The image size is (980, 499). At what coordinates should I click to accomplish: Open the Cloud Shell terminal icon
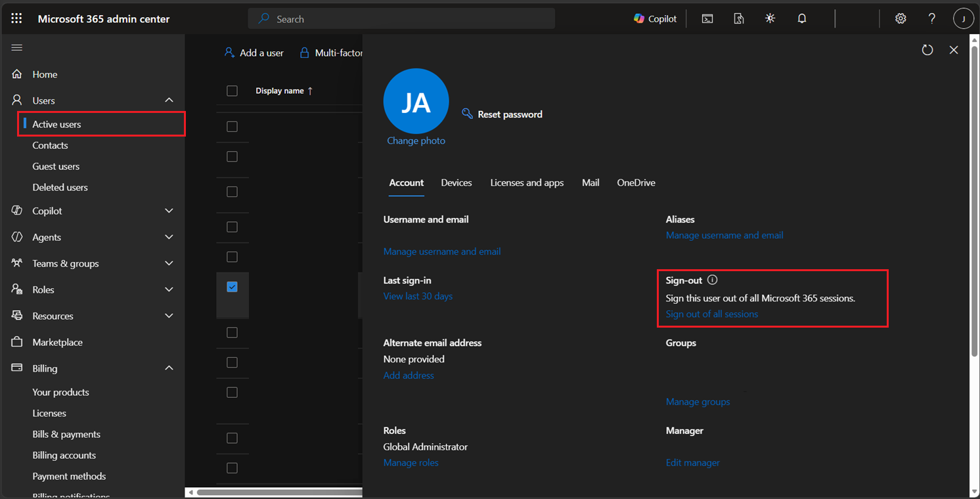tap(707, 19)
